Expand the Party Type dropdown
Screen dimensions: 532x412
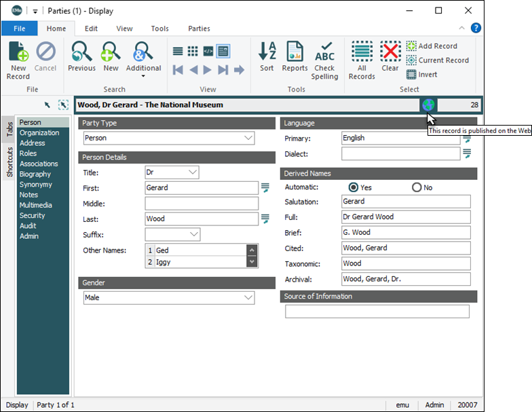pyautogui.click(x=248, y=138)
